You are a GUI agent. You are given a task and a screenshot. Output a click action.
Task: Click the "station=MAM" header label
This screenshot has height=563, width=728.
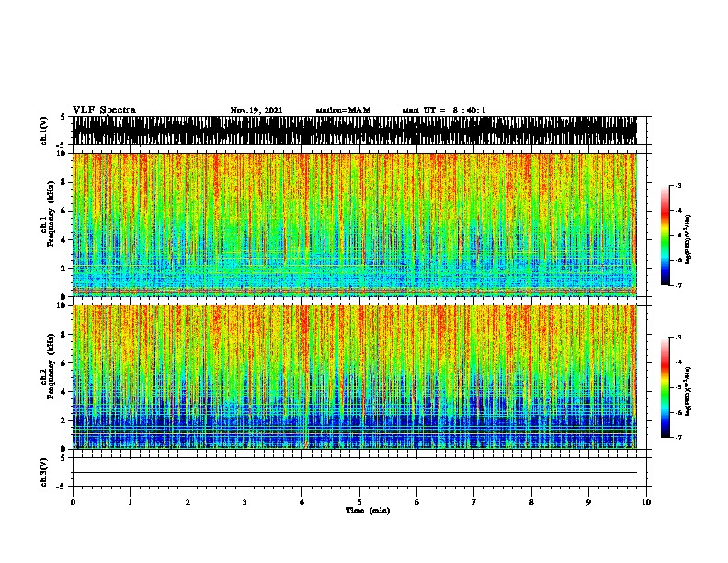pyautogui.click(x=343, y=110)
